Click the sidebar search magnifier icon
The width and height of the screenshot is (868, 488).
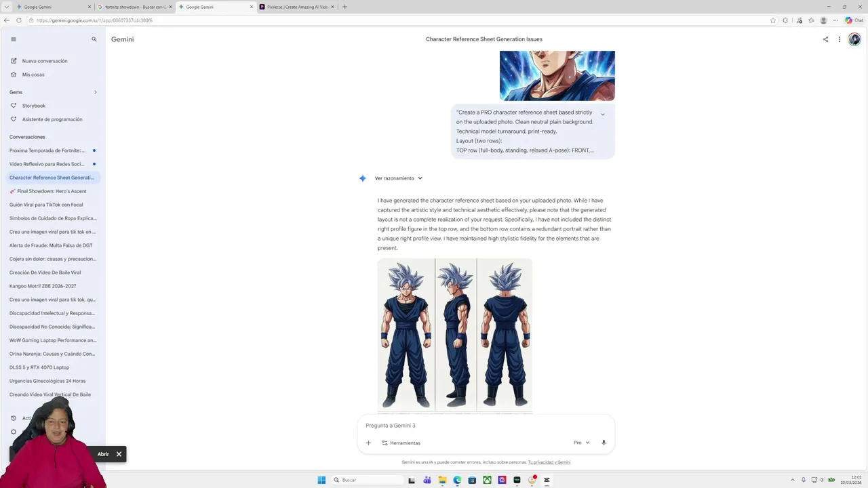tap(94, 39)
